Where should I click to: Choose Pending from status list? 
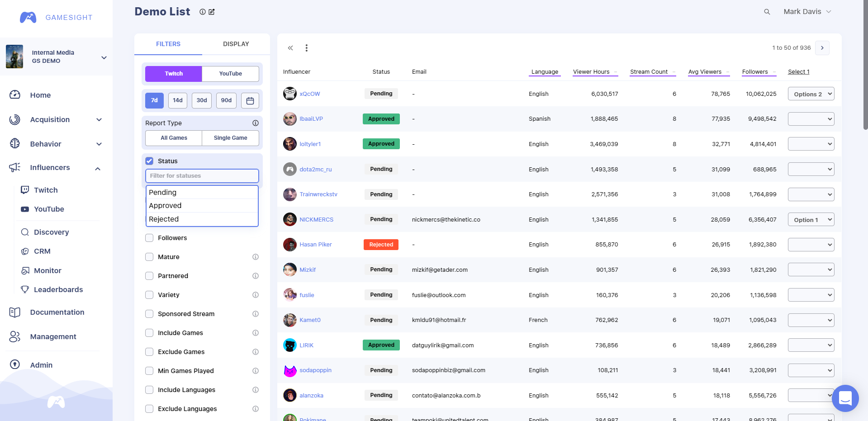coord(202,192)
